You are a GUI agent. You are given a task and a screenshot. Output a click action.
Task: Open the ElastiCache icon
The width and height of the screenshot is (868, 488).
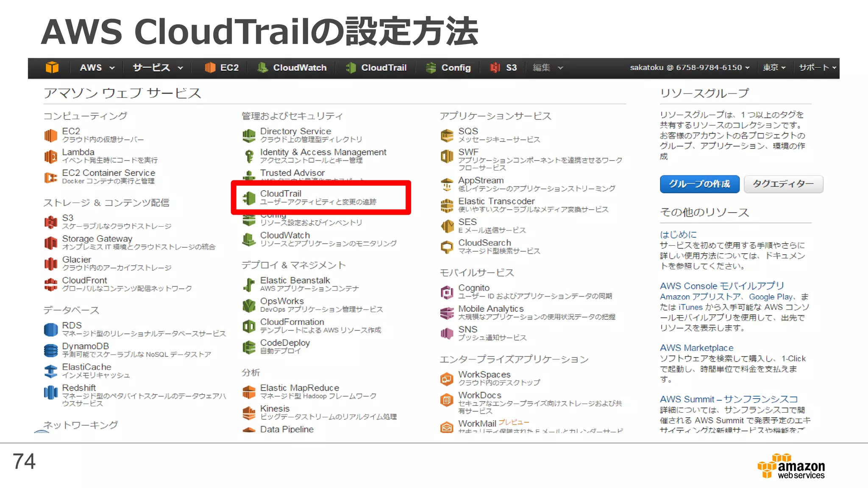[x=51, y=371]
